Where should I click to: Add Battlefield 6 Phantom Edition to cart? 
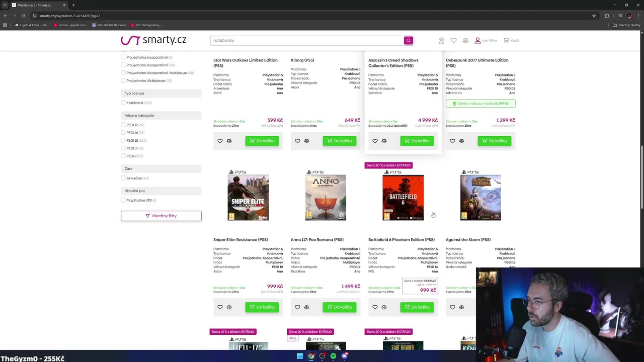(417, 307)
